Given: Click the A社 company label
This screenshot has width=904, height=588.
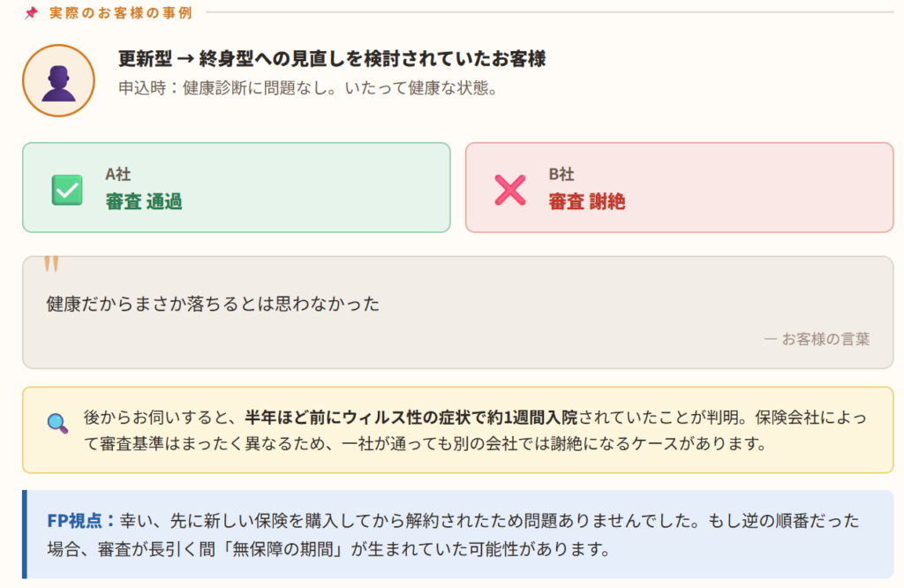Looking at the screenshot, I should tap(118, 175).
